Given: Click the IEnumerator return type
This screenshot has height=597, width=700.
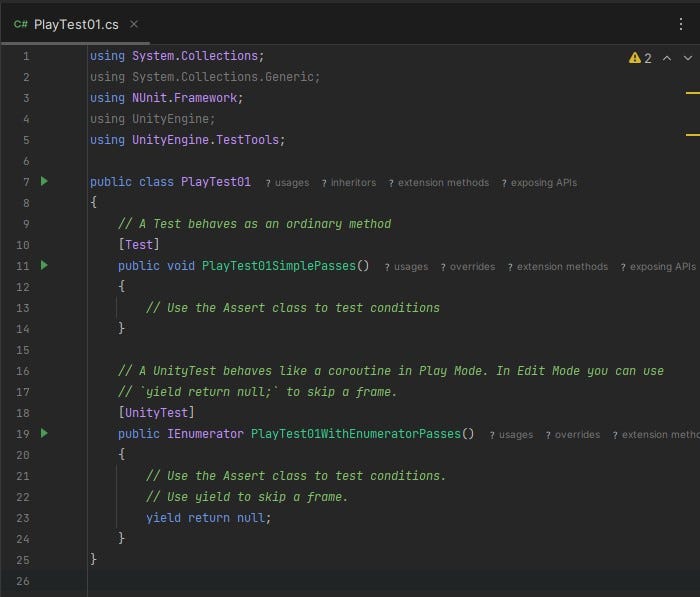Looking at the screenshot, I should point(205,434).
